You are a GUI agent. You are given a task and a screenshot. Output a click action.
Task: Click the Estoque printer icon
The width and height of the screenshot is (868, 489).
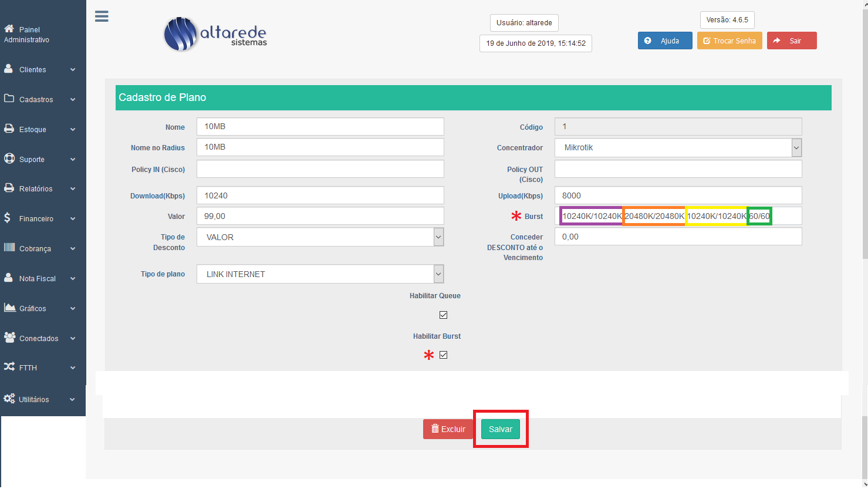[9, 129]
